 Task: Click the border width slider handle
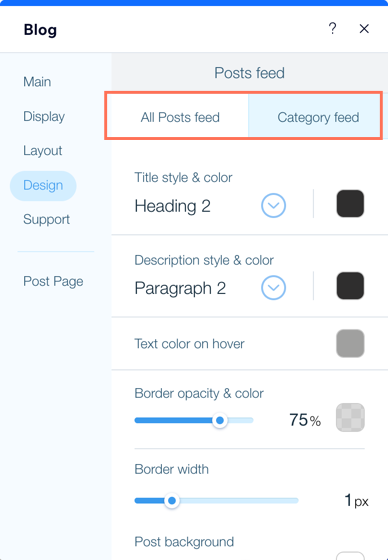click(x=172, y=501)
